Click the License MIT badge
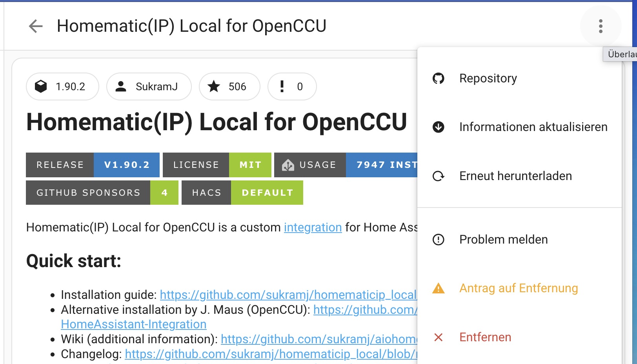This screenshot has width=637, height=364. click(217, 165)
